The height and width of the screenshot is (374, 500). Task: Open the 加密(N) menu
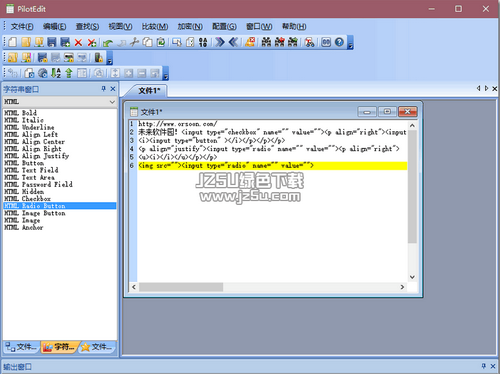click(x=190, y=26)
